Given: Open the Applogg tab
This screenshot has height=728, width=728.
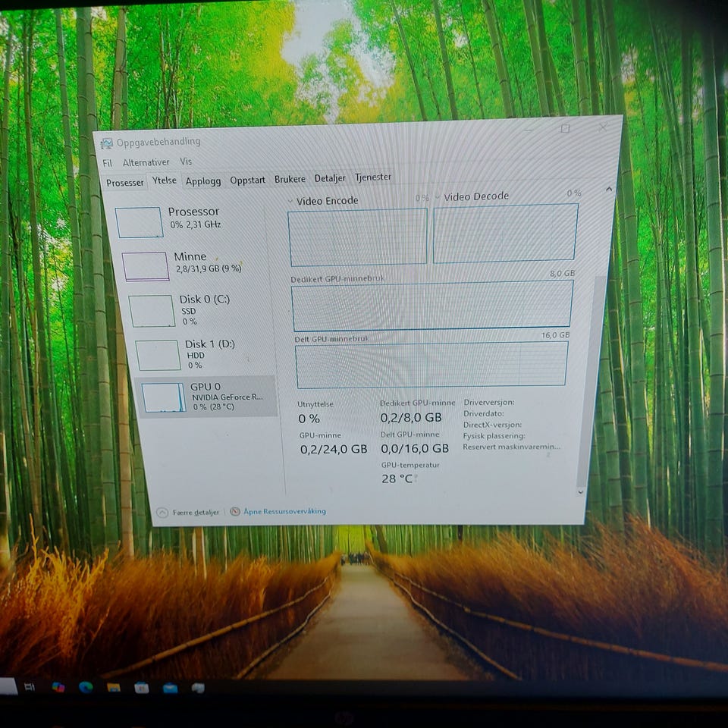Looking at the screenshot, I should 203,181.
